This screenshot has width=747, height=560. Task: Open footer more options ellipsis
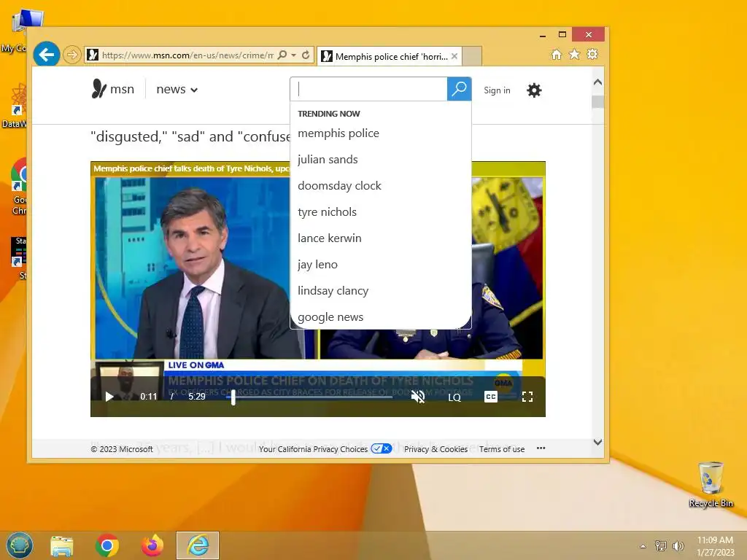(541, 448)
